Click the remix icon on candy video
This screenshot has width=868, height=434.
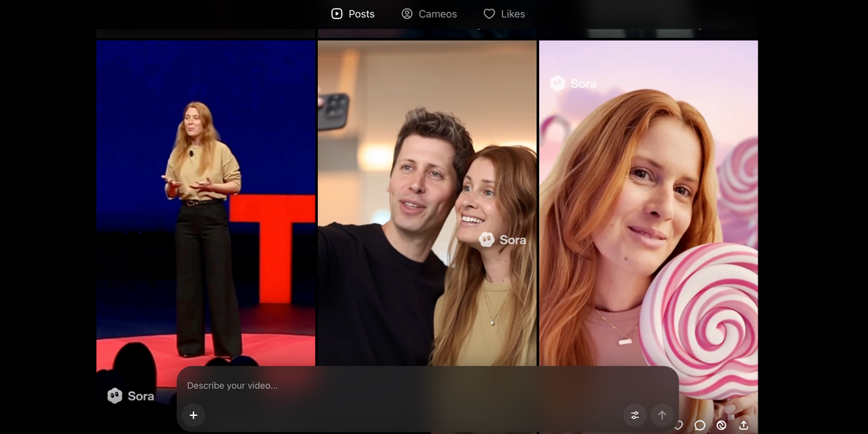tap(721, 425)
